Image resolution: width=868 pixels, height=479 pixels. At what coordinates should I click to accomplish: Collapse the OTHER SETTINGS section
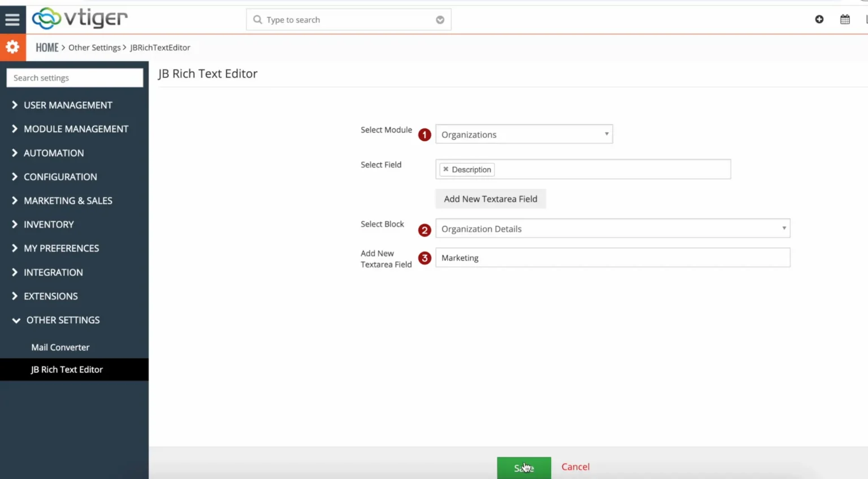pos(63,320)
